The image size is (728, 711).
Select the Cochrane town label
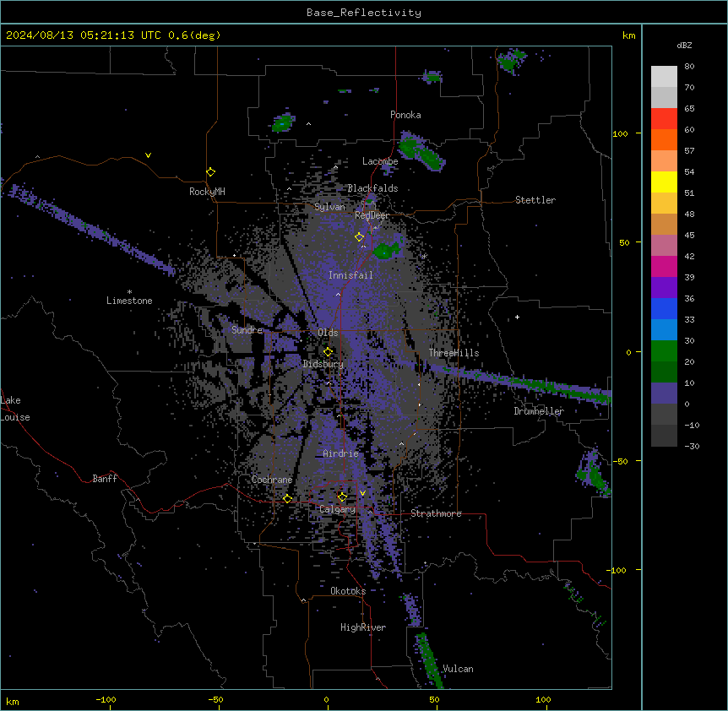point(272,480)
